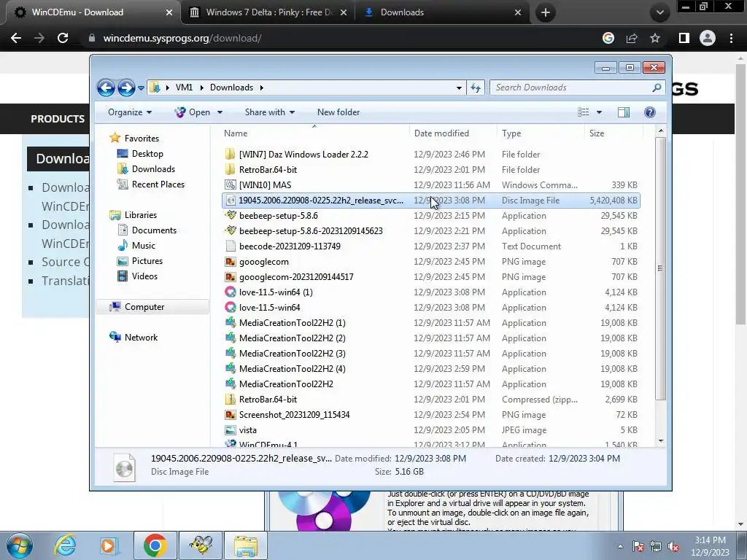
Task: Select goooglecom PNG image icon
Action: click(231, 262)
